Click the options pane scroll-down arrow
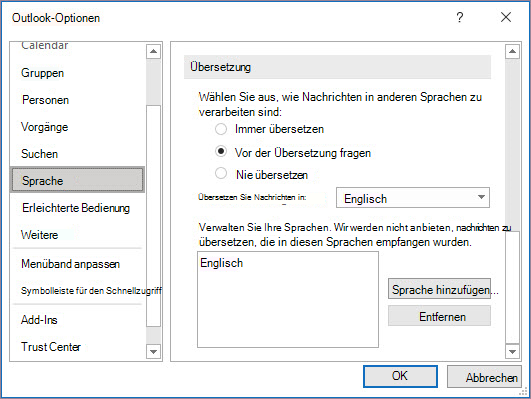531x399 pixels. (512, 352)
